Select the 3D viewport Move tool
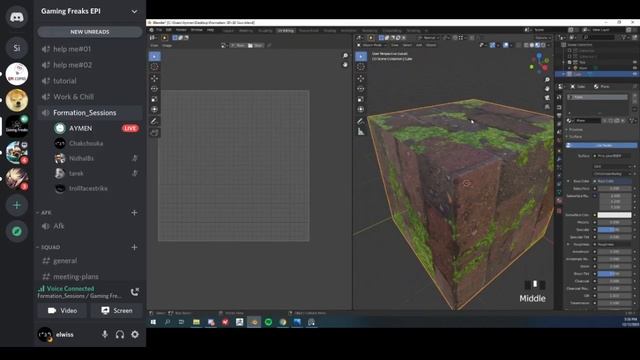 pos(361,78)
